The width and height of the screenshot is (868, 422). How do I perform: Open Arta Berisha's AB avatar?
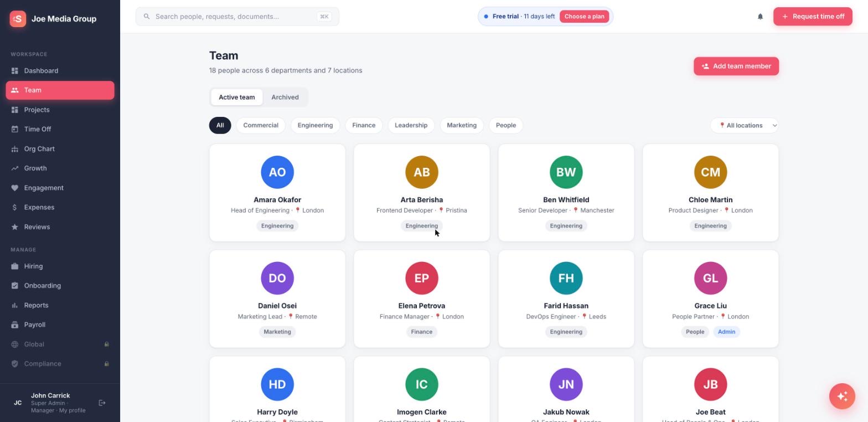[x=422, y=172]
